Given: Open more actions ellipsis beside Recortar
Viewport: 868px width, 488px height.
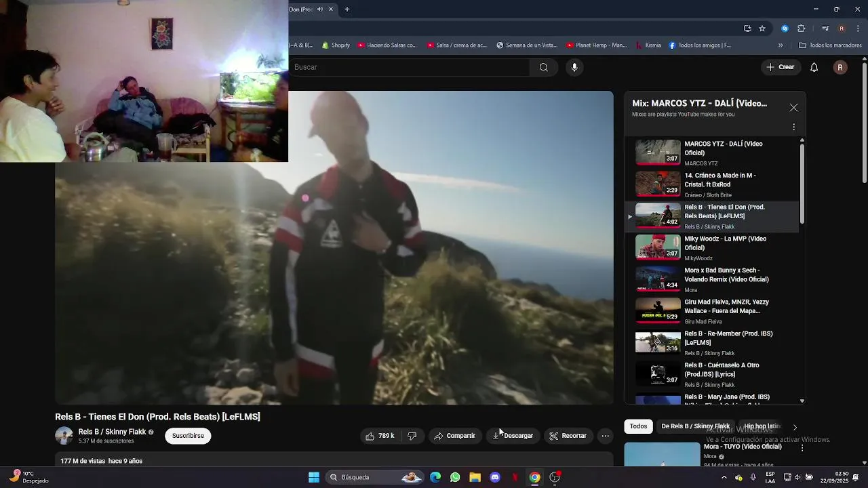Looking at the screenshot, I should 606,436.
